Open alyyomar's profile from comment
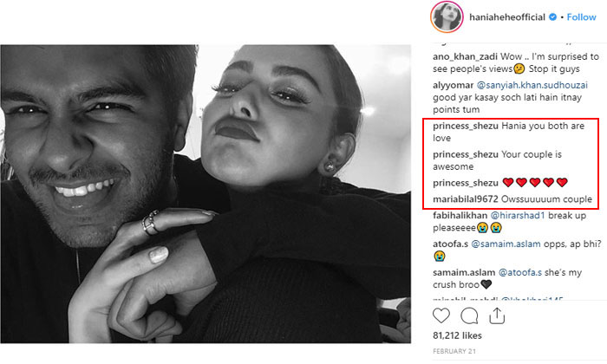 tap(452, 88)
